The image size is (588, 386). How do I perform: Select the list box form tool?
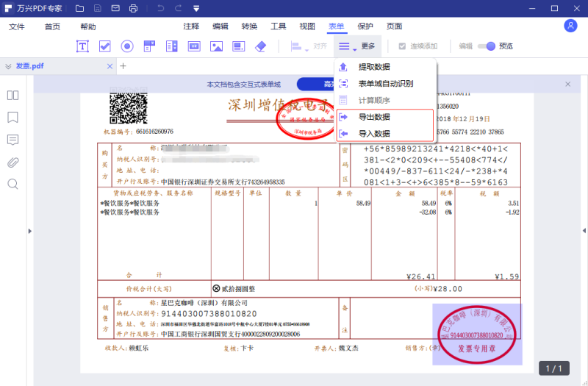point(172,46)
